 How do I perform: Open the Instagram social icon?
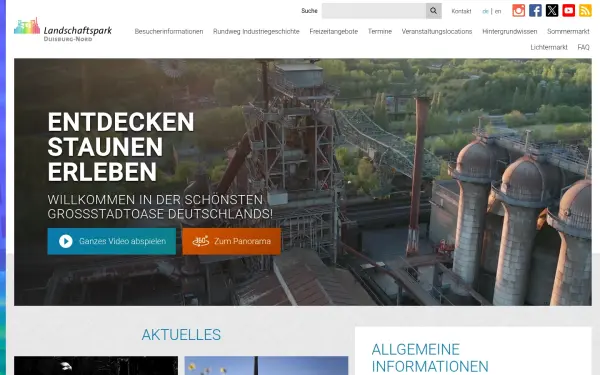tap(518, 10)
